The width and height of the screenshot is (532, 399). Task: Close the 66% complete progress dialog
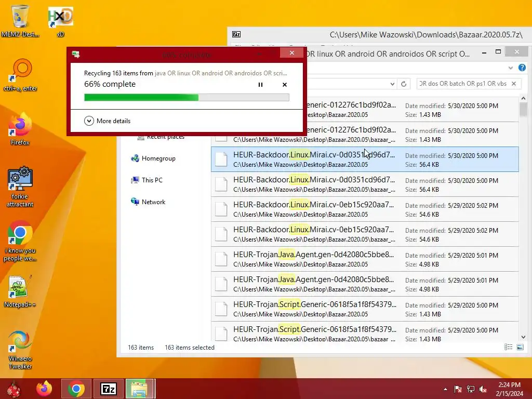coord(292,53)
